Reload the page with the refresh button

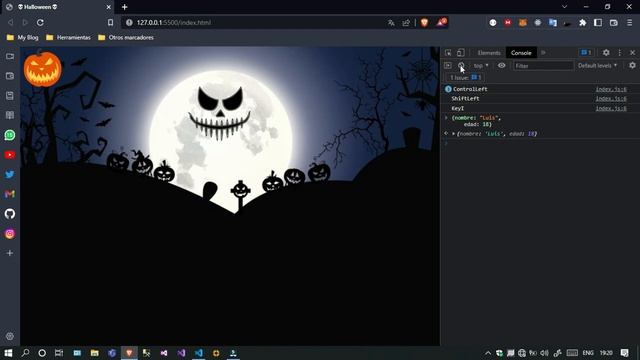[40, 22]
